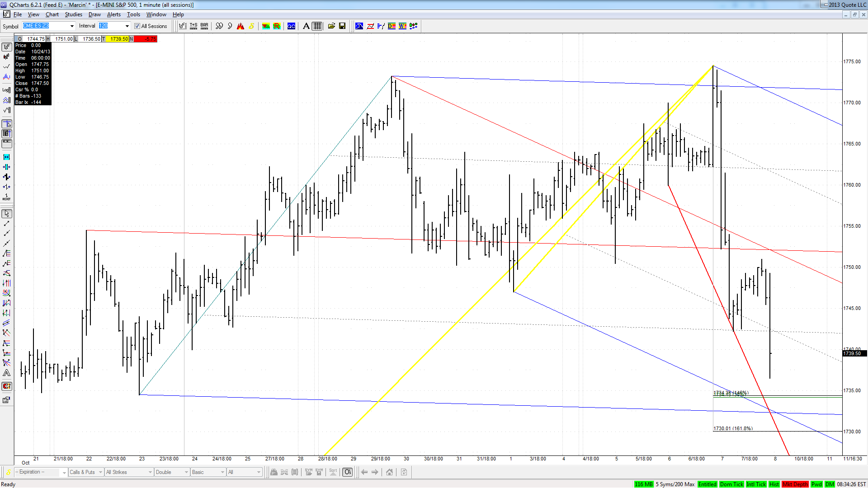This screenshot has width=868, height=488.
Task: Click the red -5.75 net change box
Action: (145, 39)
